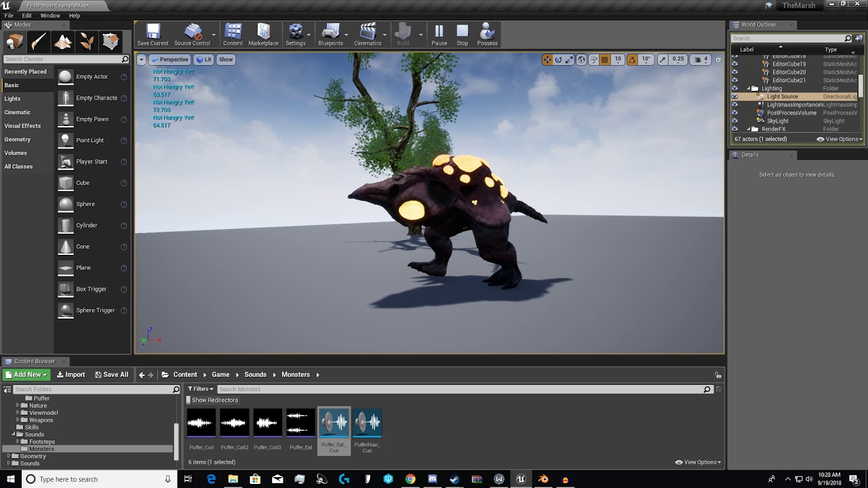The height and width of the screenshot is (488, 868).
Task: Select the Geometry category in Modes panel
Action: click(x=26, y=140)
